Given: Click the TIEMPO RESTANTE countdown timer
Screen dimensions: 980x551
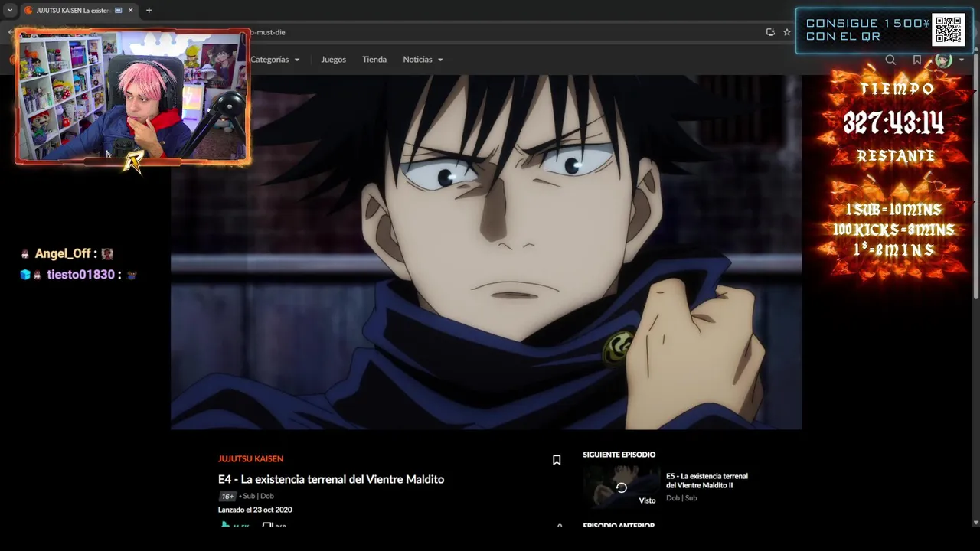Looking at the screenshot, I should (x=893, y=122).
